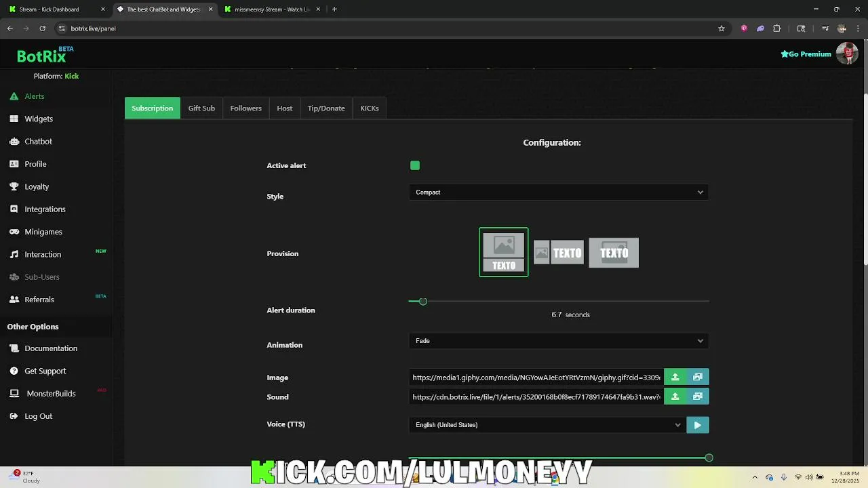
Task: Click Go Premium link
Action: [806, 54]
